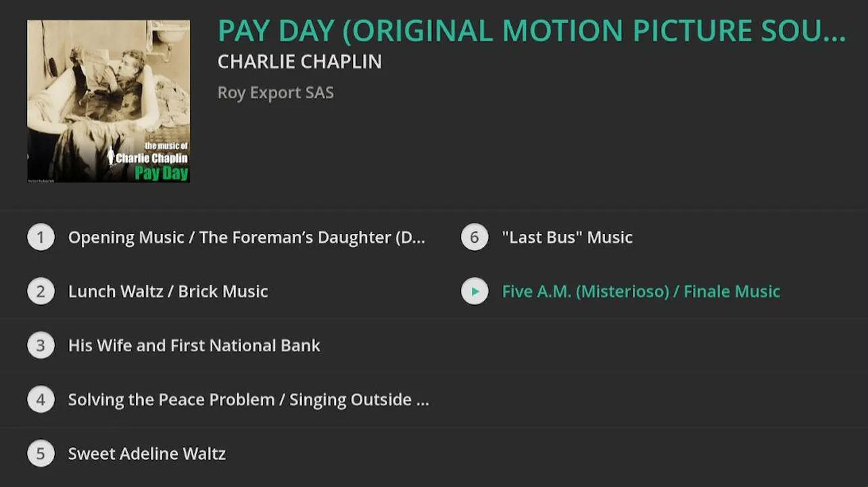Image resolution: width=868 pixels, height=487 pixels.
Task: Click the track 4 number circle
Action: (x=41, y=400)
